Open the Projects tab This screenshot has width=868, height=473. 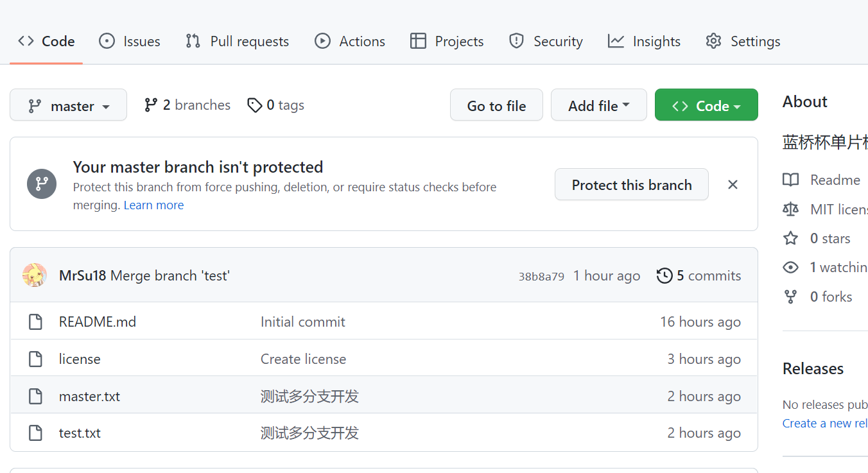tap(447, 41)
